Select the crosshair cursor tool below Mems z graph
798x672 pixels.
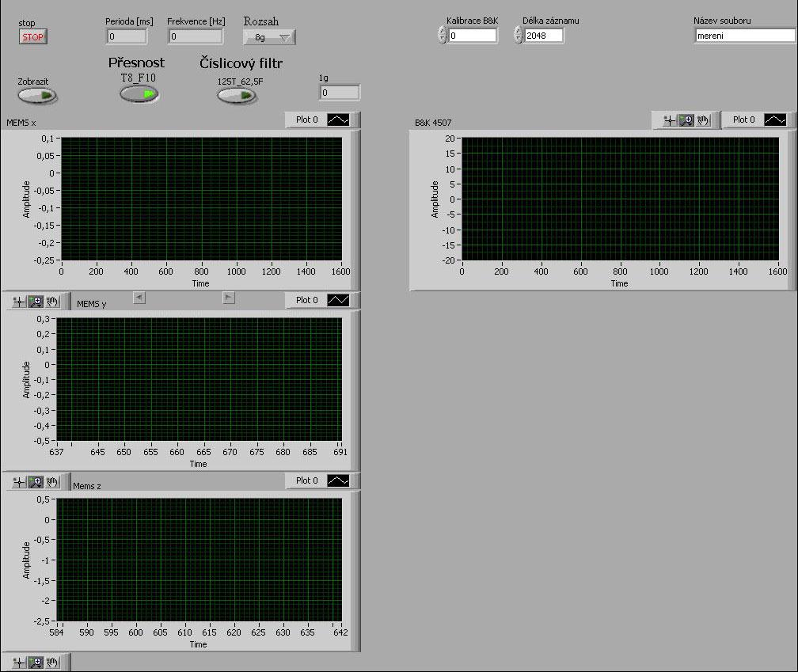(x=19, y=663)
